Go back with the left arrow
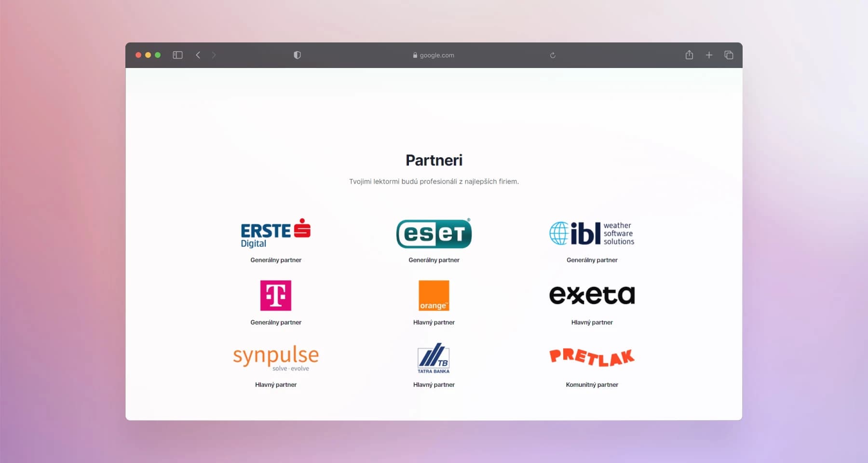868x463 pixels. click(x=198, y=55)
